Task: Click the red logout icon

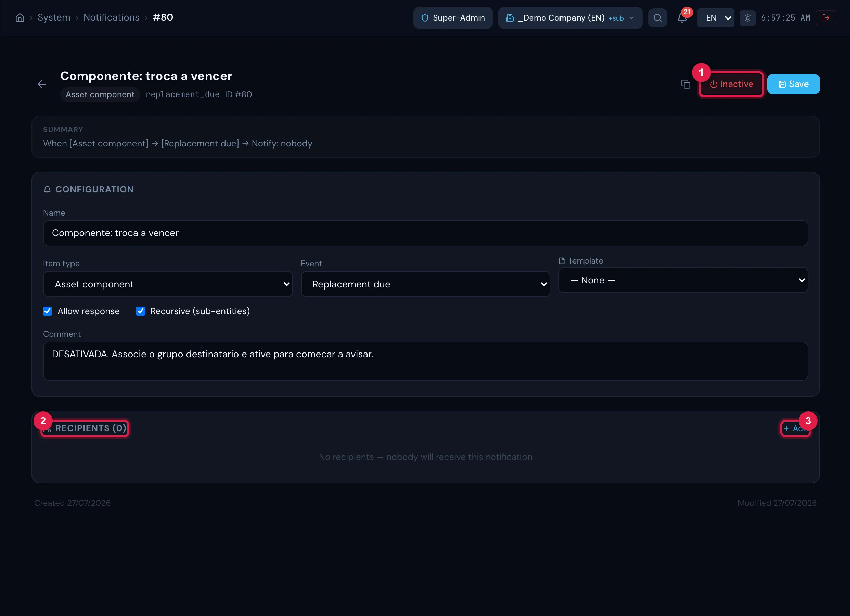Action: (826, 17)
